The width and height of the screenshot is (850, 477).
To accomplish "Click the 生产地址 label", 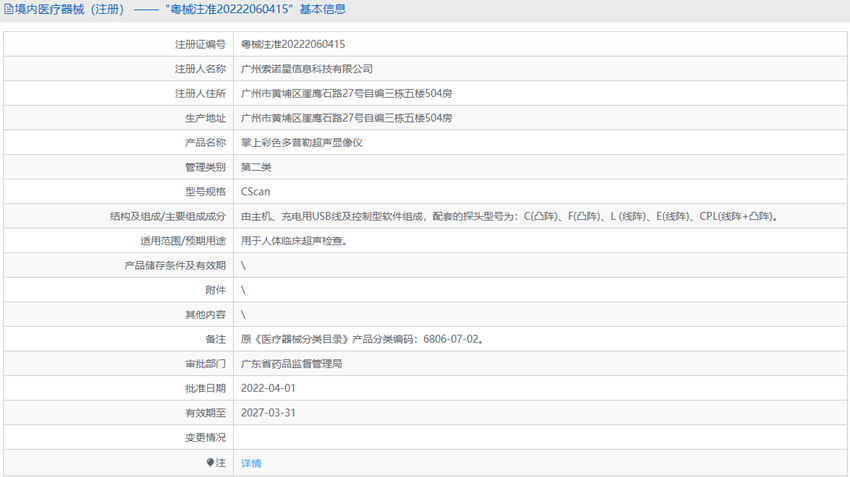I will click(x=205, y=118).
